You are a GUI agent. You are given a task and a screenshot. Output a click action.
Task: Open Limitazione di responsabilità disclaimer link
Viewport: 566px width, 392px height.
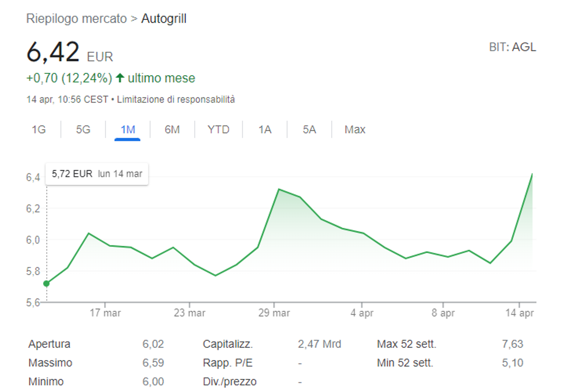[x=176, y=99]
